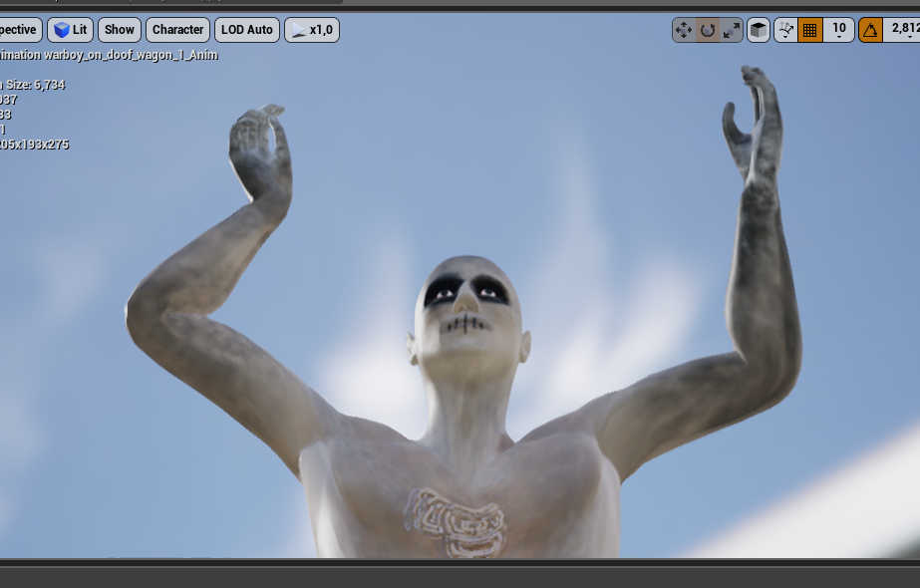920x588 pixels.
Task: Open the surface snapping options icon
Action: 785,30
